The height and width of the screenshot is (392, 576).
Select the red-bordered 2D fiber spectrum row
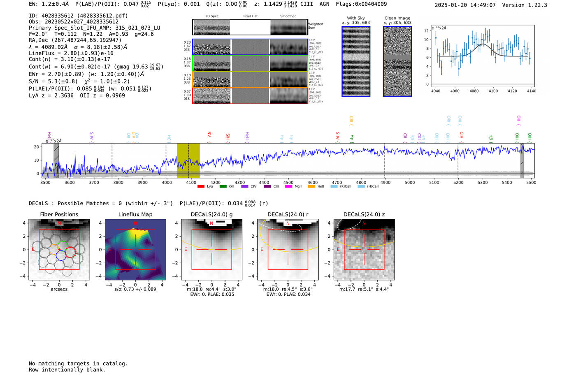(250, 96)
